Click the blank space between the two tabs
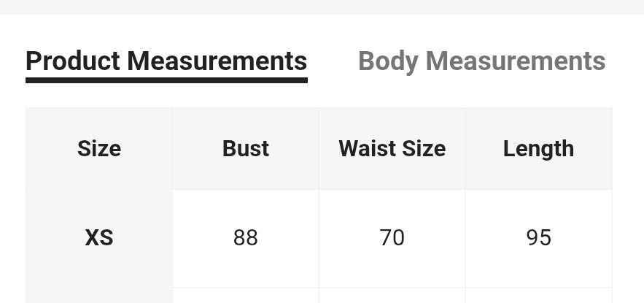Screen dimensions: 644x303 click(x=333, y=61)
